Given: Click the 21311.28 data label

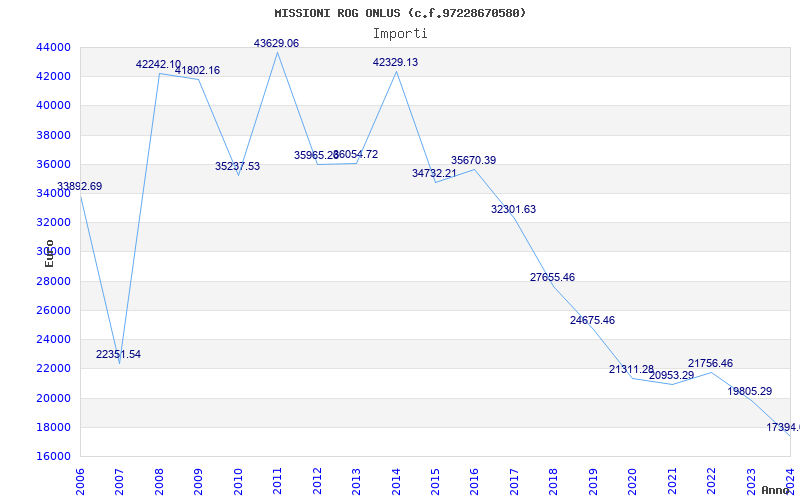Looking at the screenshot, I should (631, 369).
